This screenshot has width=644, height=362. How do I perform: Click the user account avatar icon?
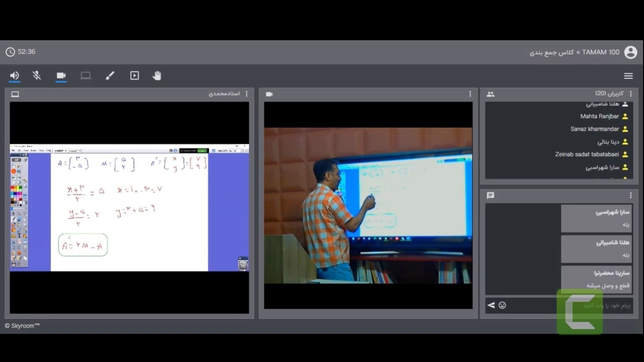630,52
